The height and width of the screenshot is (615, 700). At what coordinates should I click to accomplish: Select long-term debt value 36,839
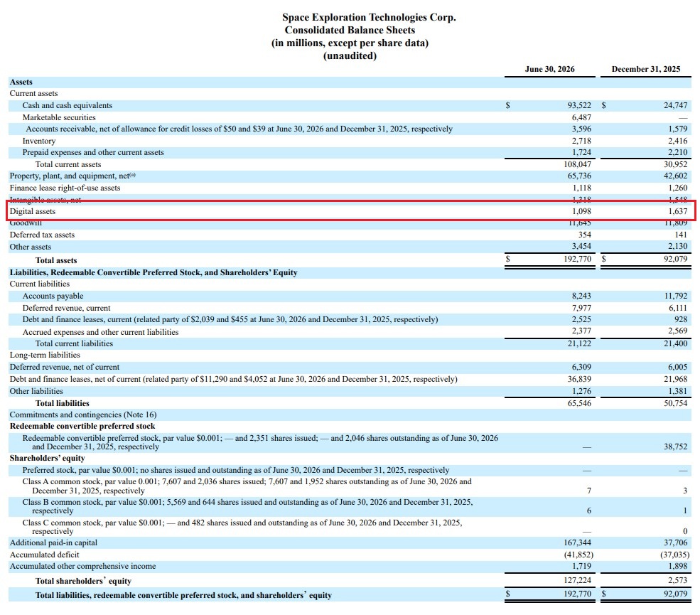(579, 379)
